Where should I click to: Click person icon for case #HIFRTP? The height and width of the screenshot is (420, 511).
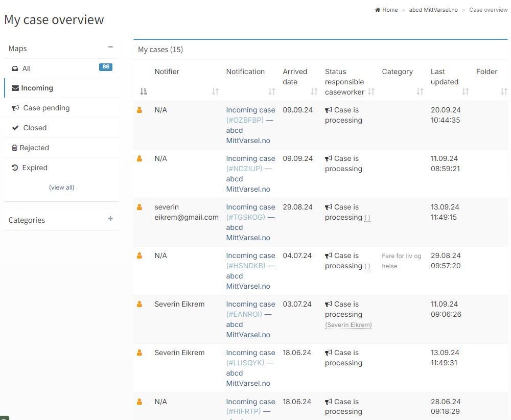tap(140, 402)
